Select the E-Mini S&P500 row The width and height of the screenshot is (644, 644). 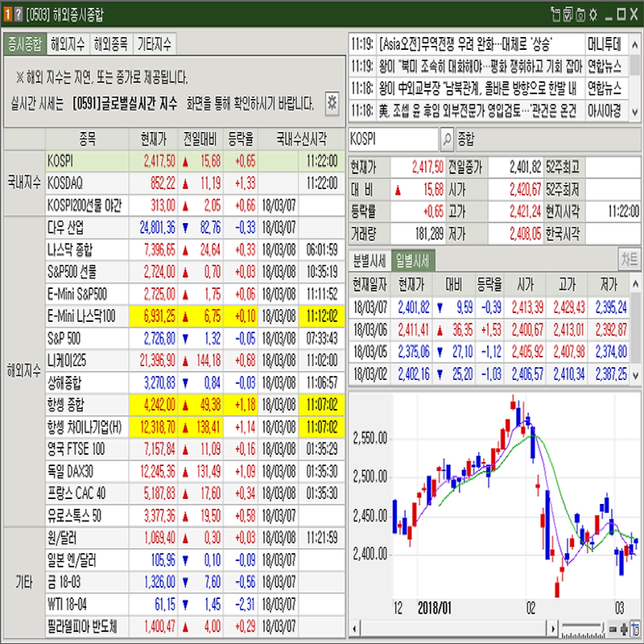(195, 294)
